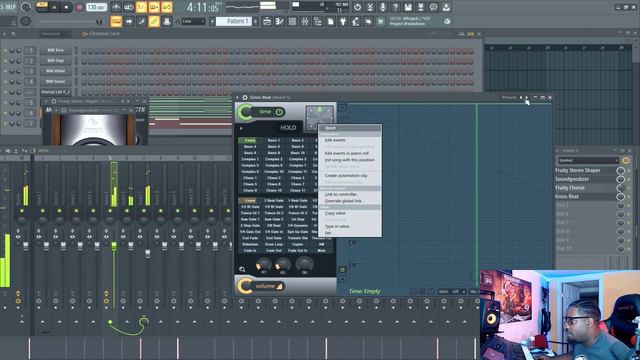Image resolution: width=640 pixels, height=360 pixels.
Task: Open the mixer input (none) dropdown
Action: pos(589,160)
